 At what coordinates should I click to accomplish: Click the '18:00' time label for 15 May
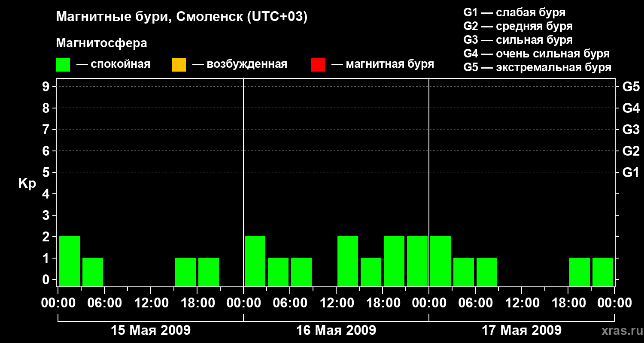(x=197, y=303)
